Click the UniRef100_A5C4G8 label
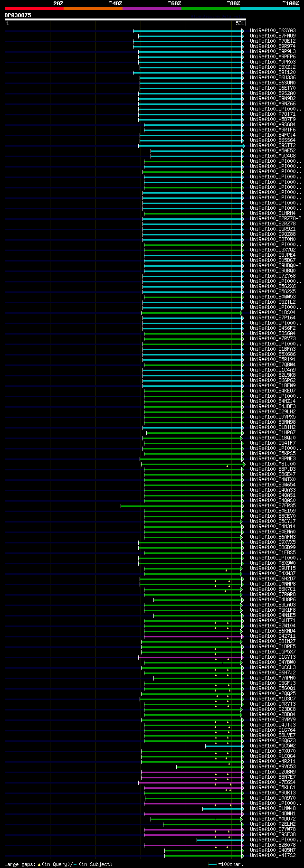This screenshot has width=304, height=868. (x=273, y=156)
